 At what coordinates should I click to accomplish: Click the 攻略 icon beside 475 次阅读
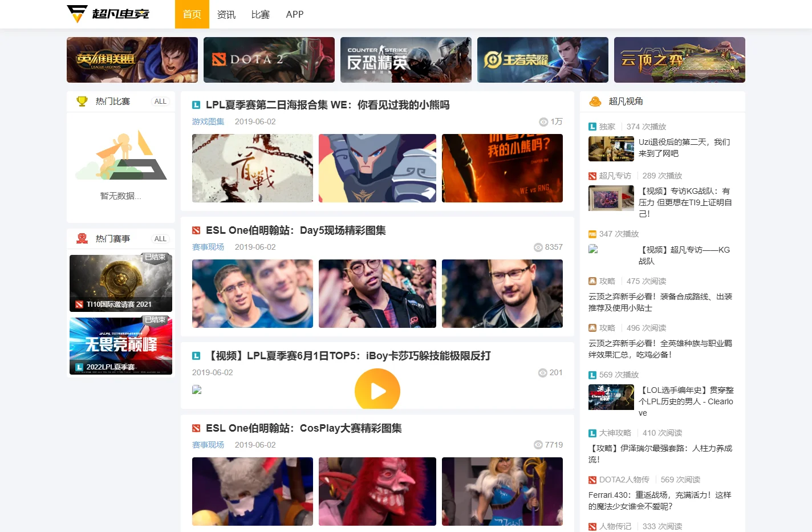pos(592,281)
